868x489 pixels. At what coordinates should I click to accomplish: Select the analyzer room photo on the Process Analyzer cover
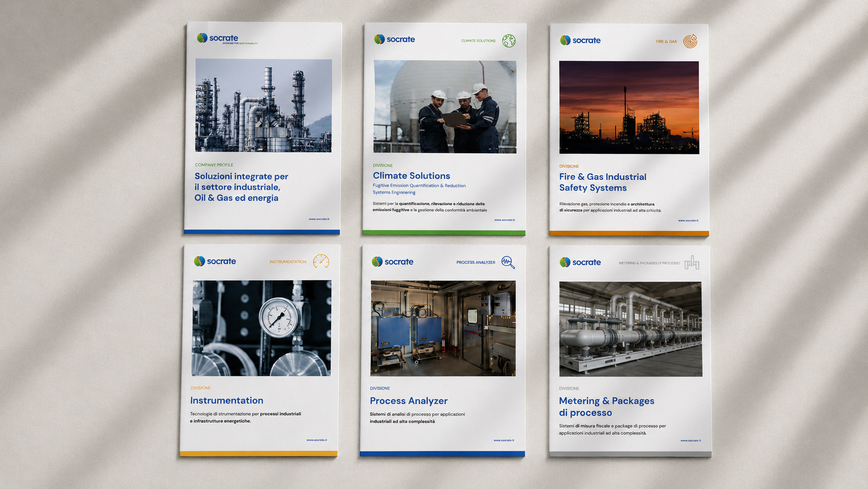pyautogui.click(x=443, y=328)
